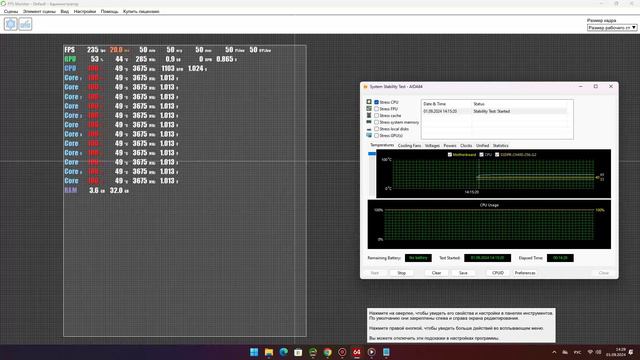Screen dimensions: 640x360
Task: Switch to the Clocks tab
Action: pos(466,145)
